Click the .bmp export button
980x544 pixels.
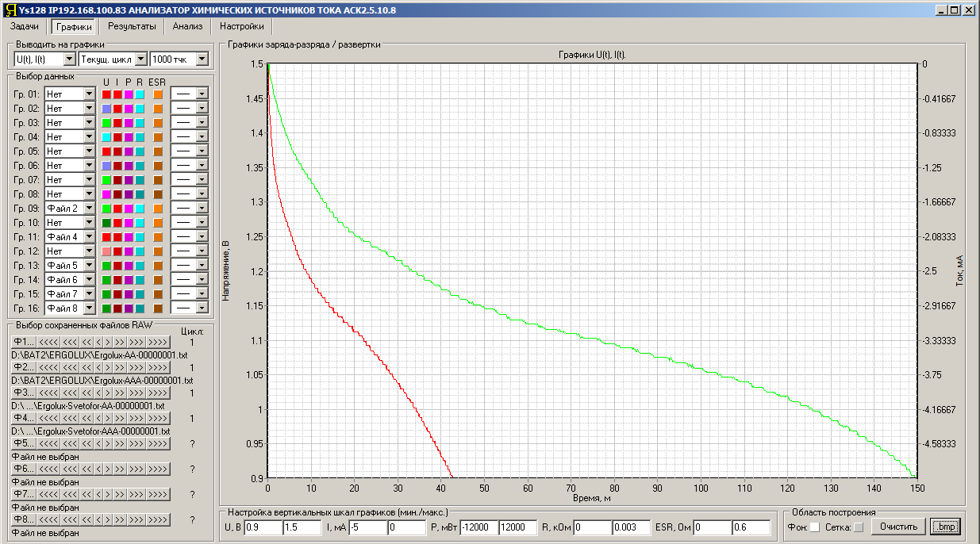click(944, 527)
